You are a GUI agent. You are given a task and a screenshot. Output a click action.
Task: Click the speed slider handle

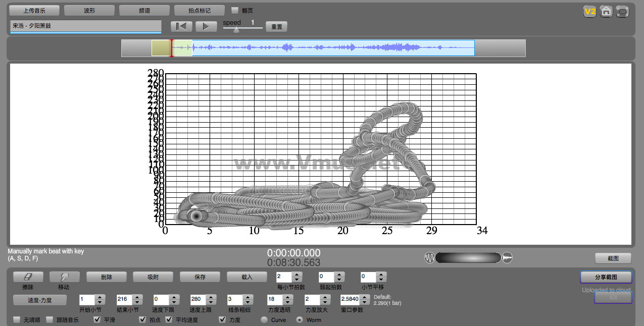point(236,30)
